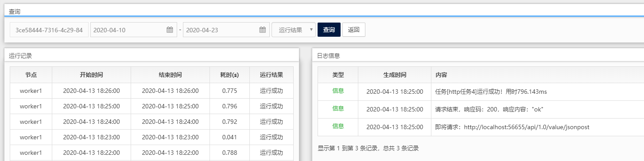This screenshot has height=161, width=644.
Task: Click the 查询 panel heading
Action: (x=14, y=11)
